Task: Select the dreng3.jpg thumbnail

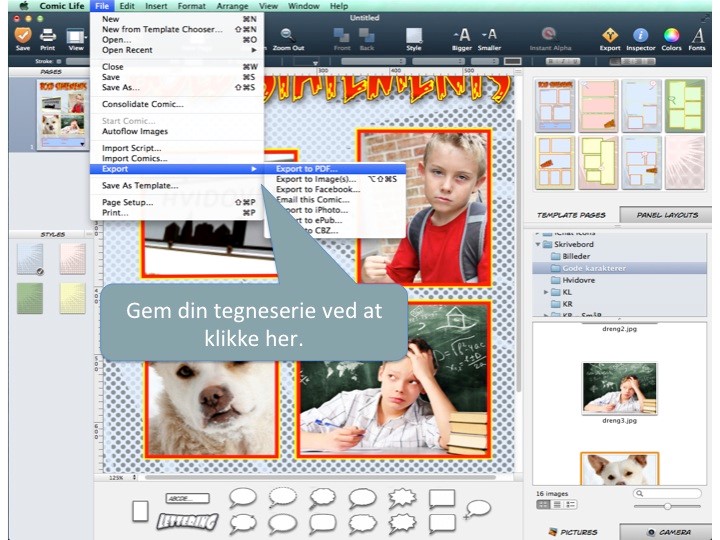Action: [x=619, y=388]
